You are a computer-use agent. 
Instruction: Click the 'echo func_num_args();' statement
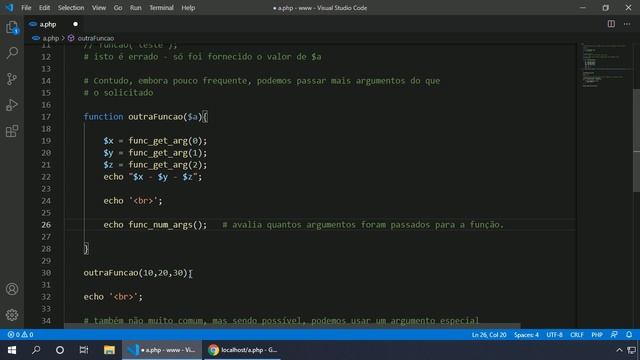click(155, 224)
